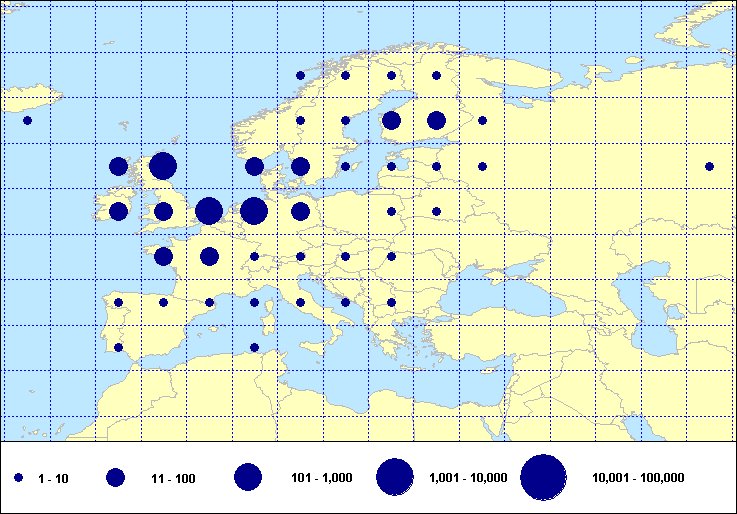Image resolution: width=737 pixels, height=514 pixels.
Task: Select the isolated dot in eastern Russia
Action: (709, 166)
